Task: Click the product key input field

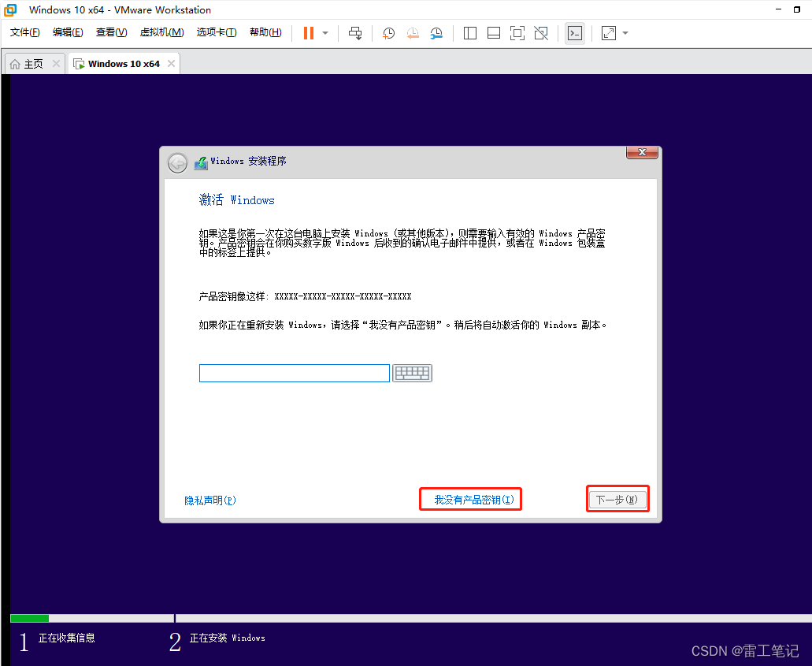Action: click(294, 374)
